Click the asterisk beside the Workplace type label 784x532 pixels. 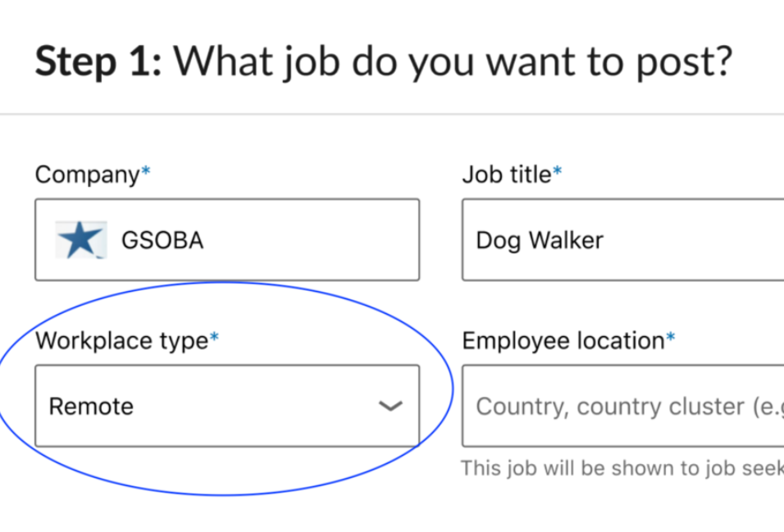point(214,337)
